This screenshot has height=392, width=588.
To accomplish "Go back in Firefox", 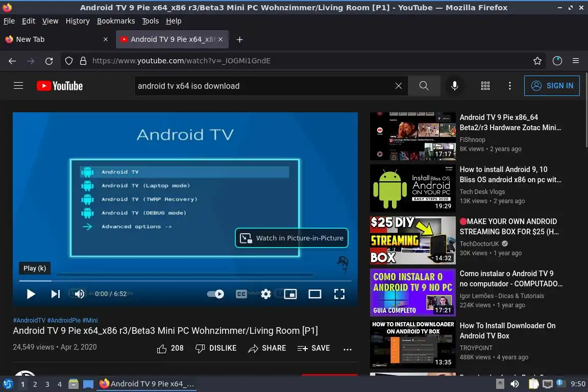I will click(x=12, y=61).
